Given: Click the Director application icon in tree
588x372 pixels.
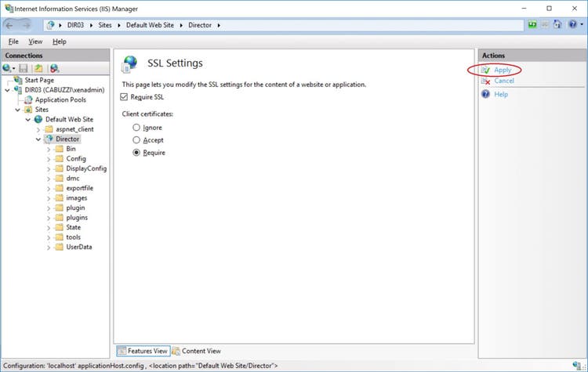Looking at the screenshot, I should coord(49,139).
